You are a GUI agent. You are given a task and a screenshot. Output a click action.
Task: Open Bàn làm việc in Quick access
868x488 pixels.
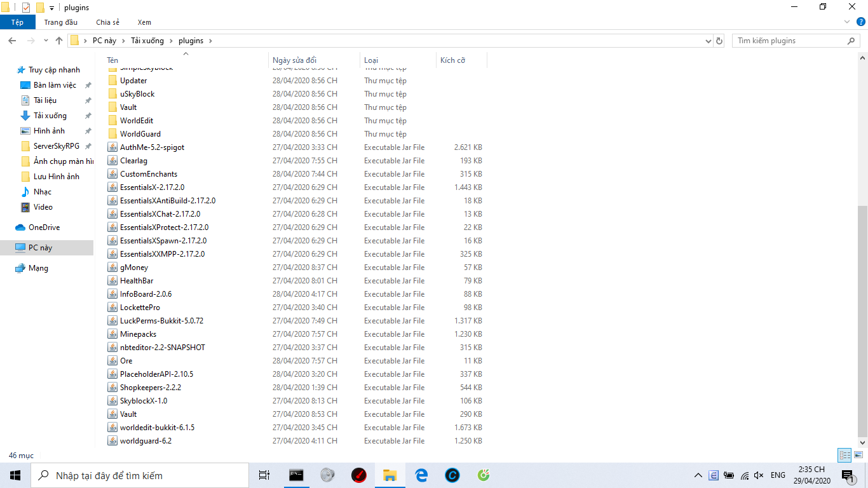click(55, 85)
